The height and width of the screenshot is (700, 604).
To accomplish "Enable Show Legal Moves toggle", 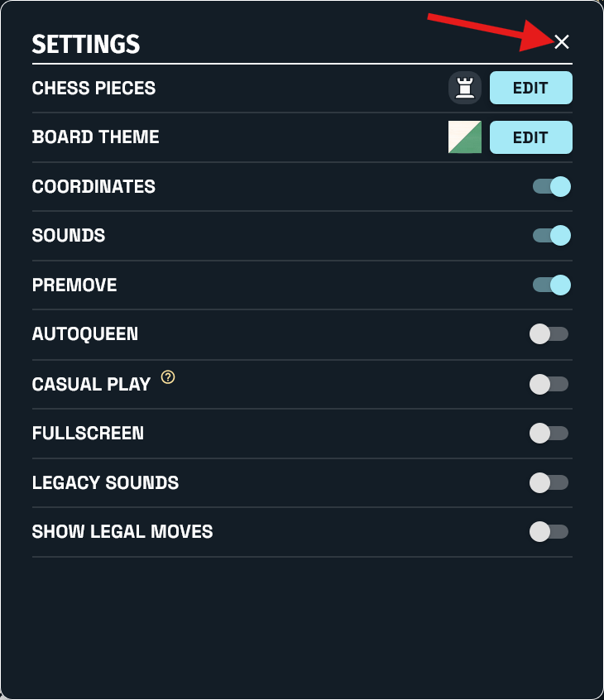I will pos(549,532).
